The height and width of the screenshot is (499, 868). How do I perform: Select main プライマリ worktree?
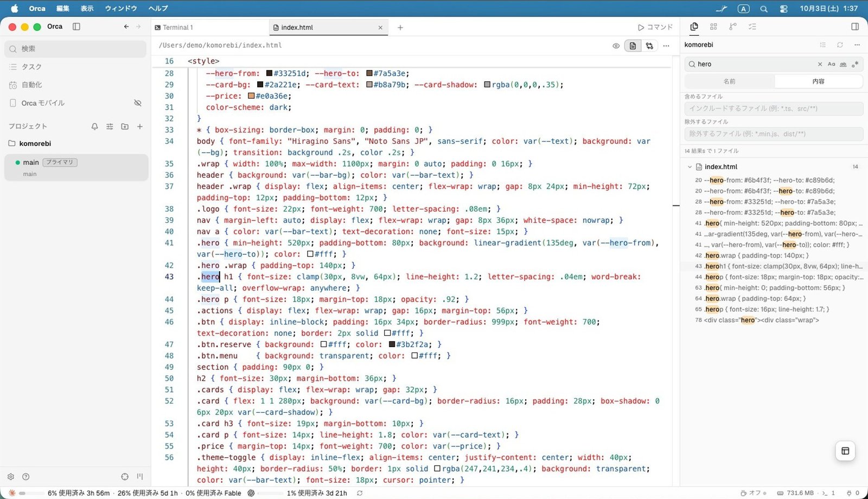click(x=76, y=168)
